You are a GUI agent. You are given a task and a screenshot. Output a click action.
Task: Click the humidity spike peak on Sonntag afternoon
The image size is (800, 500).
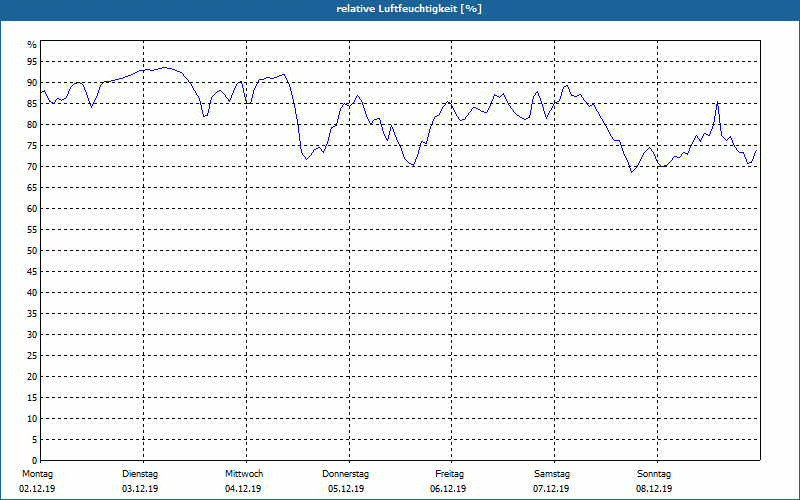717,102
